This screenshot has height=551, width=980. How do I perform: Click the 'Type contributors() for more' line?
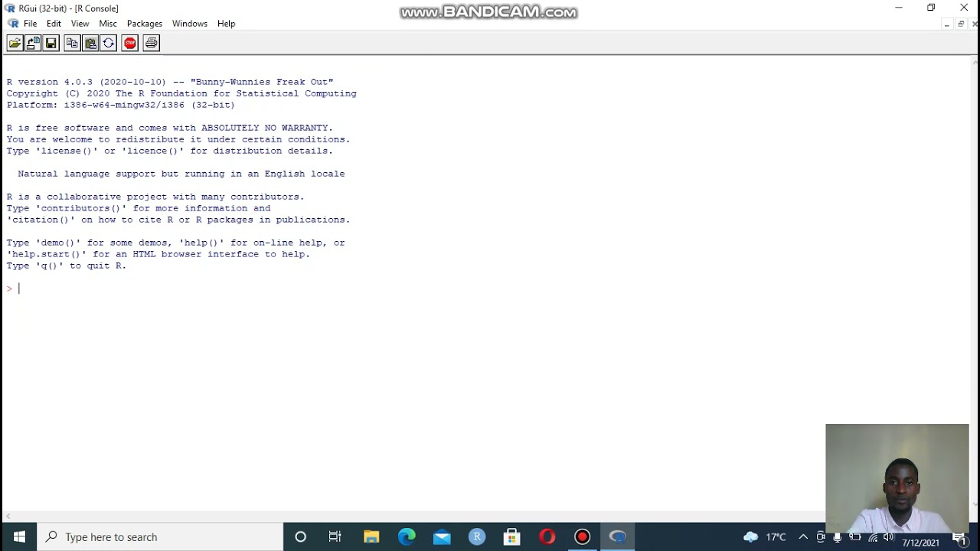[x=139, y=208]
